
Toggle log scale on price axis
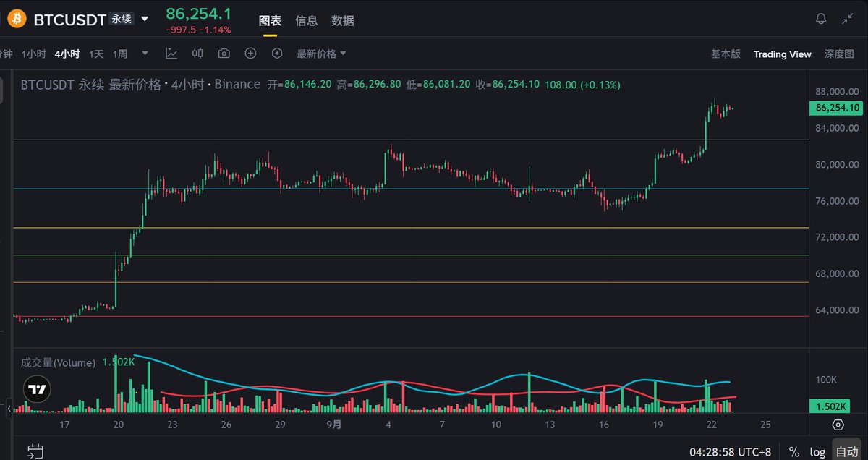coord(817,452)
